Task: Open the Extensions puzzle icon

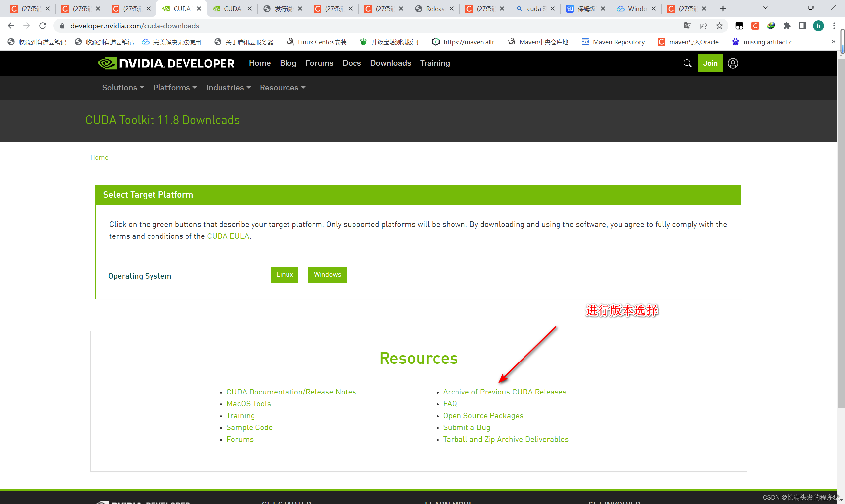Action: [x=787, y=26]
